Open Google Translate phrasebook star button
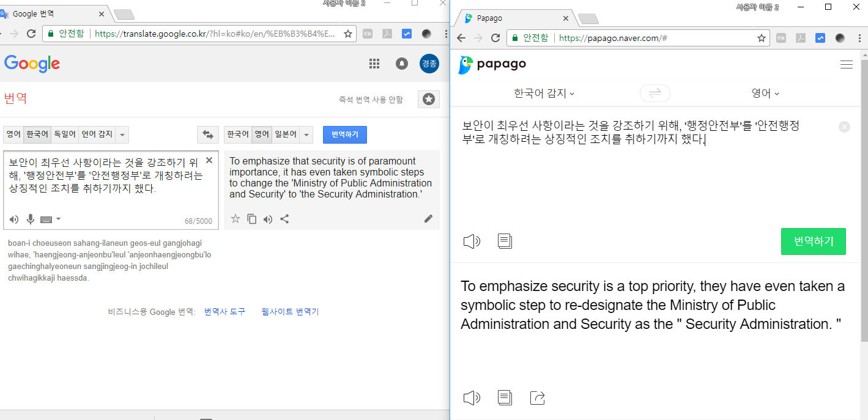 (x=429, y=99)
